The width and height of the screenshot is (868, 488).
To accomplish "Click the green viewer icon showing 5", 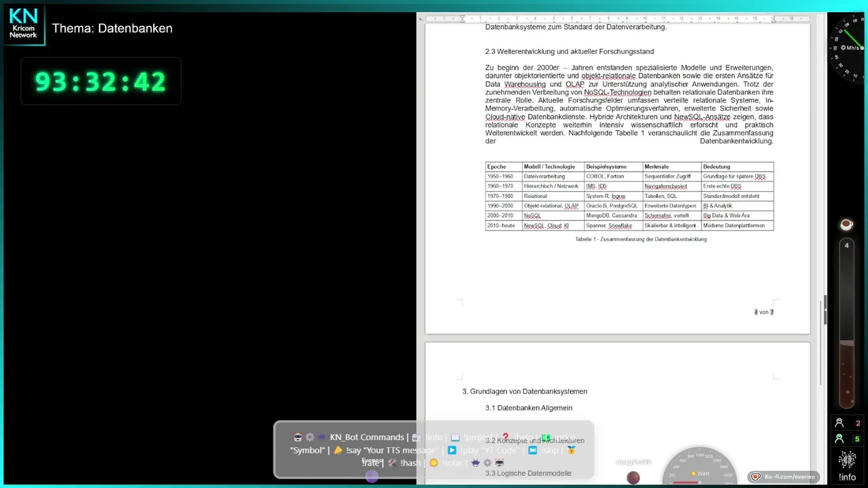I will point(839,439).
